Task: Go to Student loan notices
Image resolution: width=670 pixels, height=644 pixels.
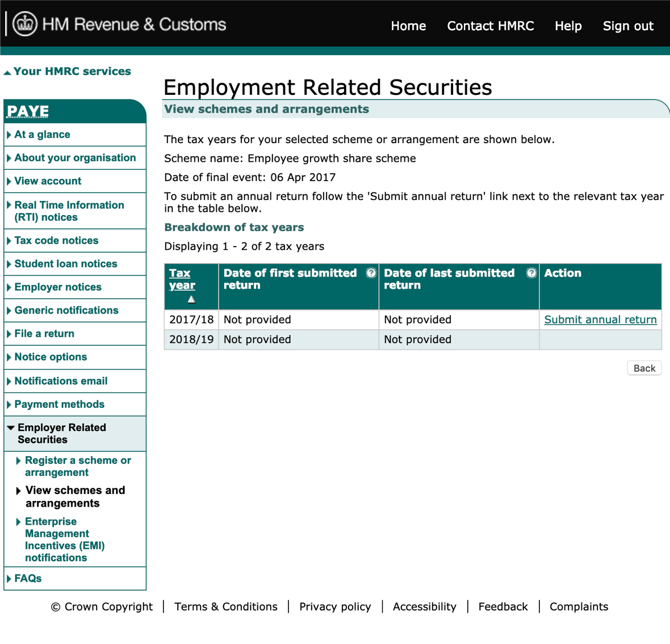Action: 66,264
